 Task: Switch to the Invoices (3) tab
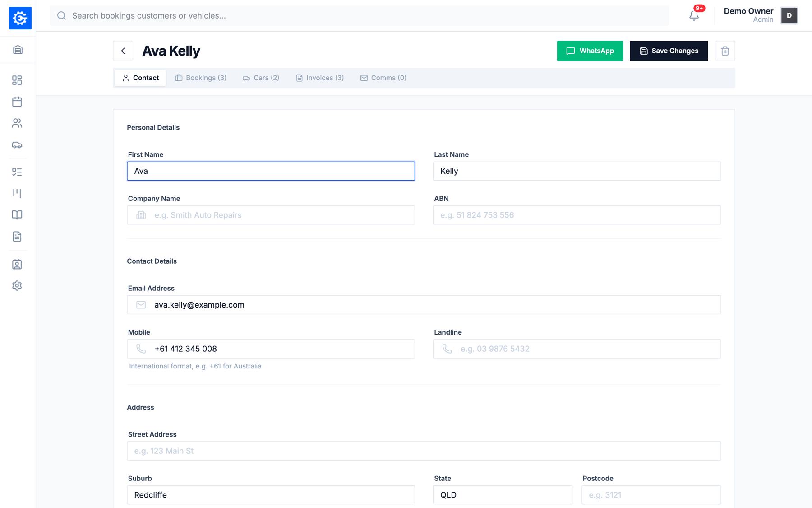coord(320,78)
